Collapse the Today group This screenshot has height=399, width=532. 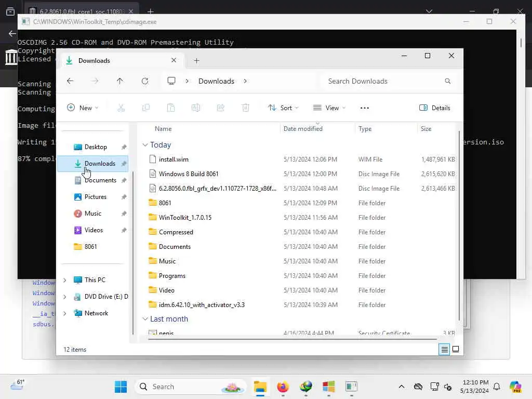tap(145, 145)
